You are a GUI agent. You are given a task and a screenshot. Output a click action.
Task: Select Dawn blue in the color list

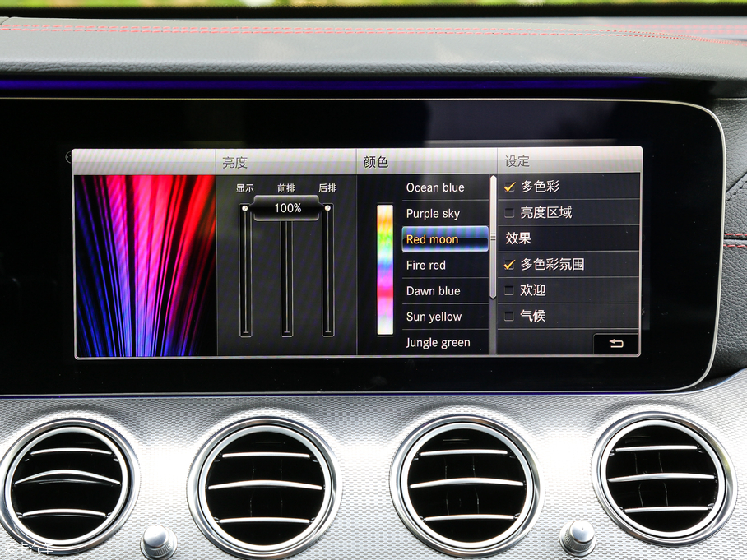(x=434, y=291)
